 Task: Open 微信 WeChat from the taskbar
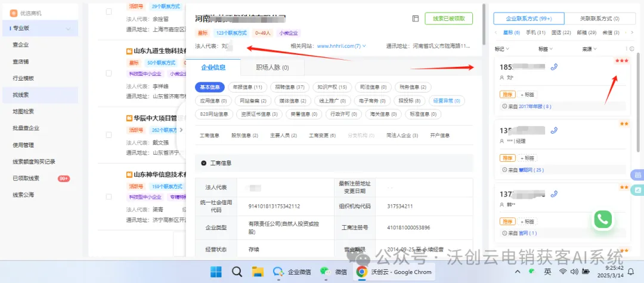pyautogui.click(x=333, y=272)
